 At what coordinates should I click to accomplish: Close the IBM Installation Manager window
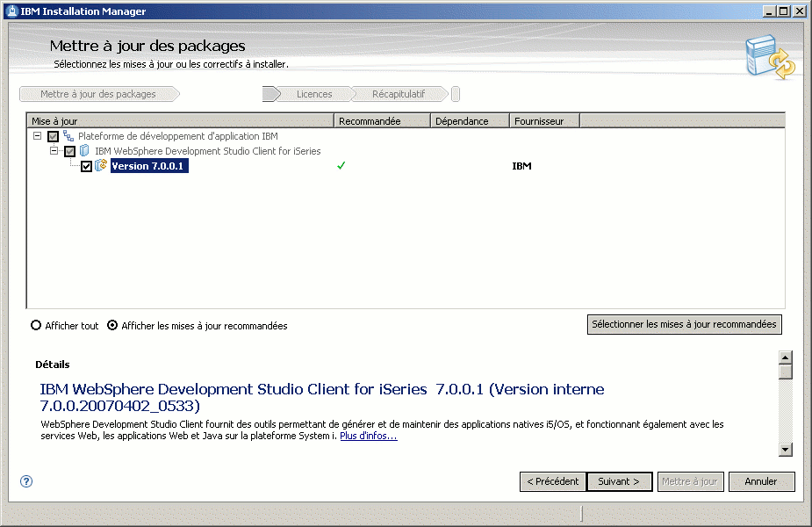(x=799, y=11)
